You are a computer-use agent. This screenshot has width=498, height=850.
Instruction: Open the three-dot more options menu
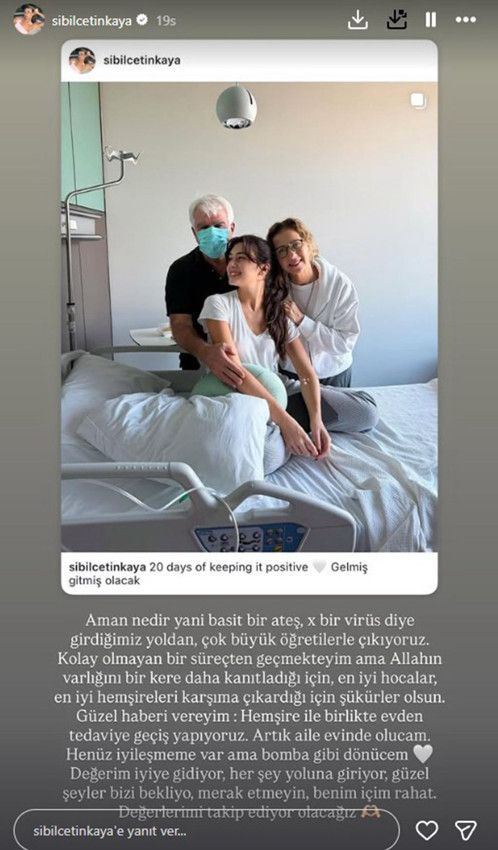(465, 20)
